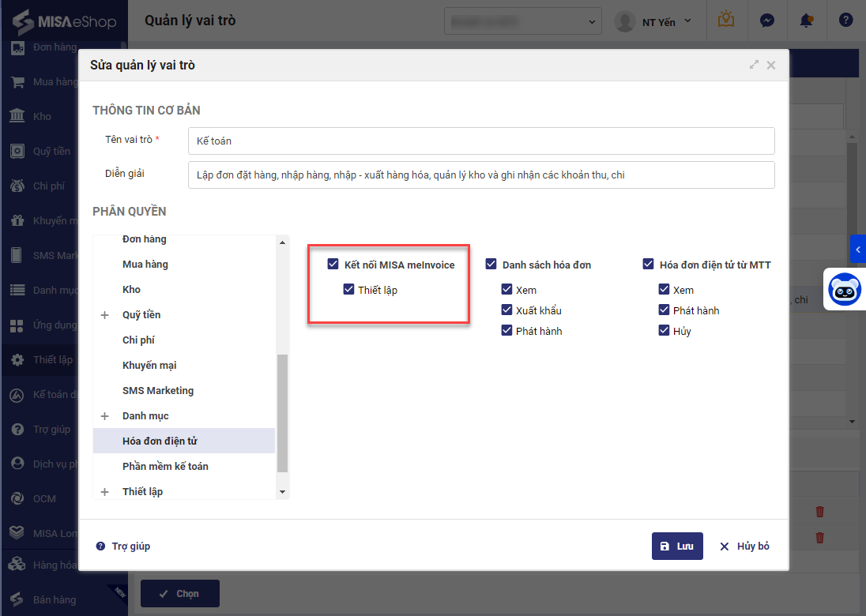Click the permission list scrollbar thumb
Image resolution: width=866 pixels, height=616 pixels.
coord(282,412)
